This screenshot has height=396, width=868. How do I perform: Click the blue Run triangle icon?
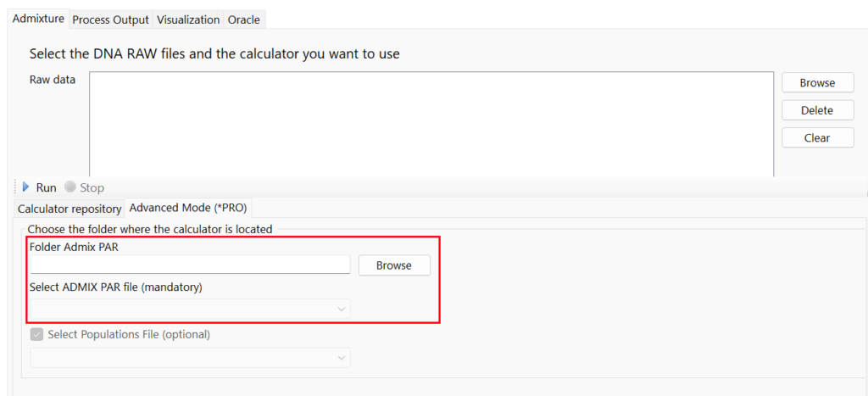point(26,187)
